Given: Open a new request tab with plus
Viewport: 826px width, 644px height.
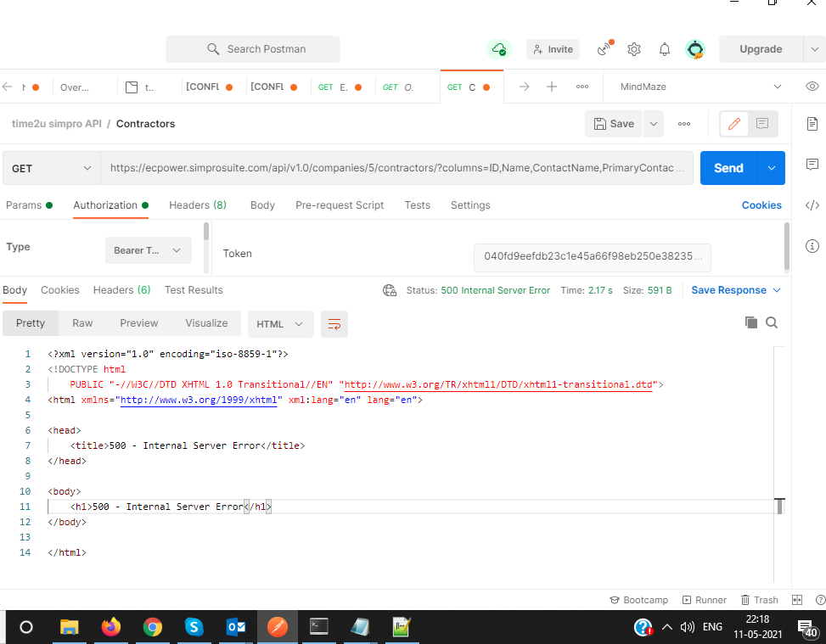Looking at the screenshot, I should 552,87.
